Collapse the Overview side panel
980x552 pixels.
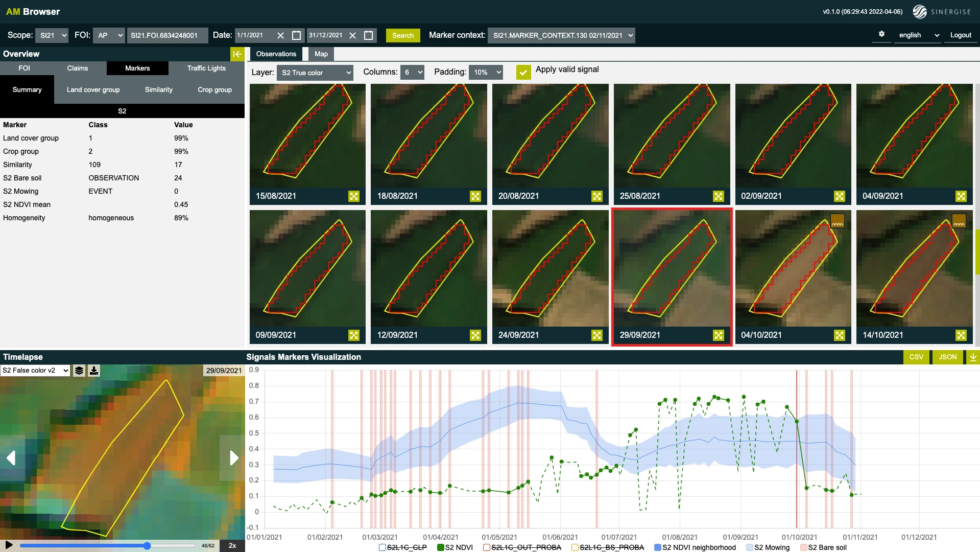(x=237, y=54)
